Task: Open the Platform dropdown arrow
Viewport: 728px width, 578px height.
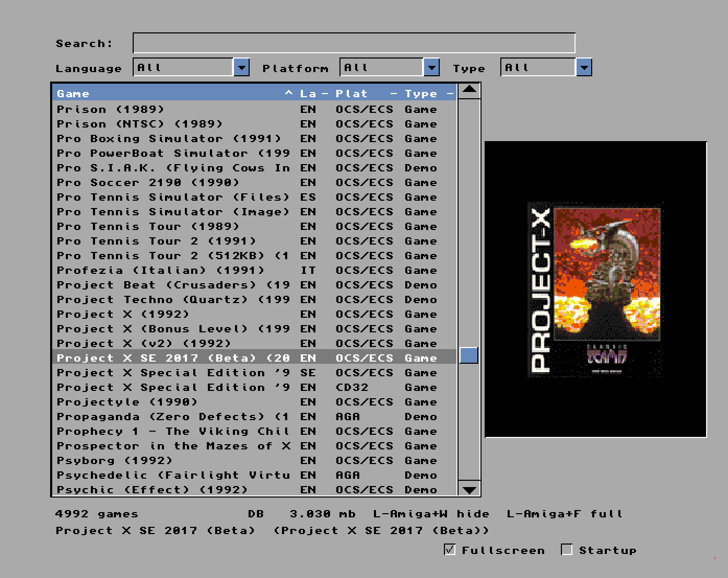Action: (431, 67)
